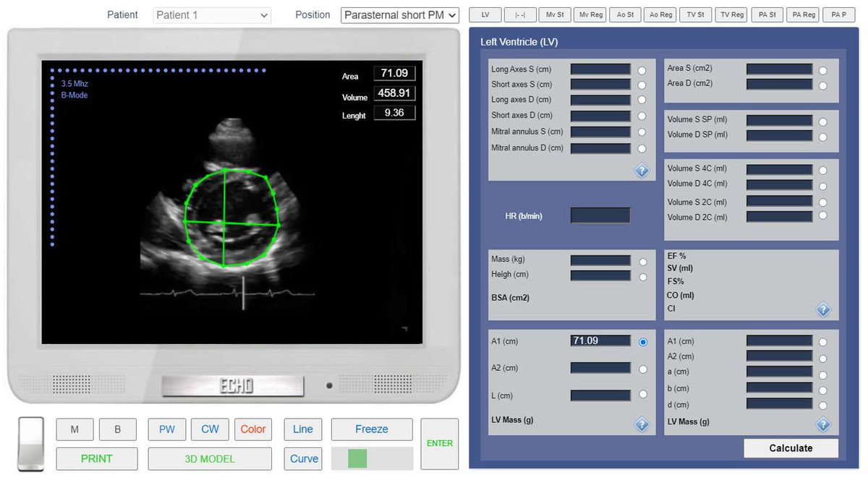Select the A1 radio button showing 71.09
Viewport: 868px width, 480px height.
coord(642,342)
